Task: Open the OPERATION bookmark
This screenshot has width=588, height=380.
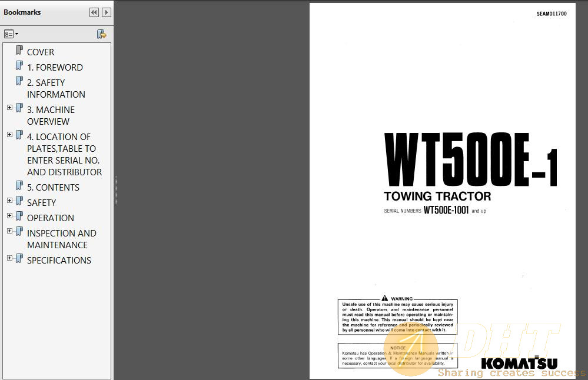Action: click(50, 218)
